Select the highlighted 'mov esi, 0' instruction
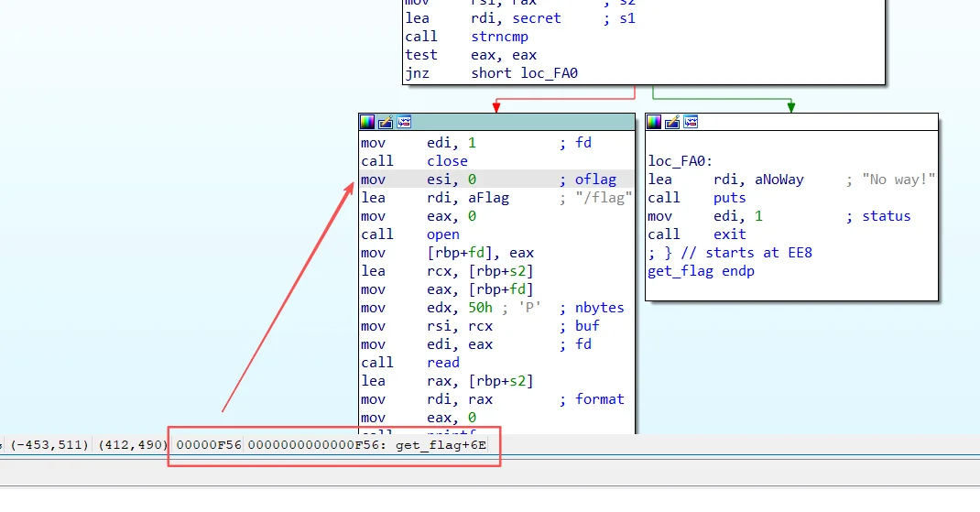980x512 pixels. 418,180
